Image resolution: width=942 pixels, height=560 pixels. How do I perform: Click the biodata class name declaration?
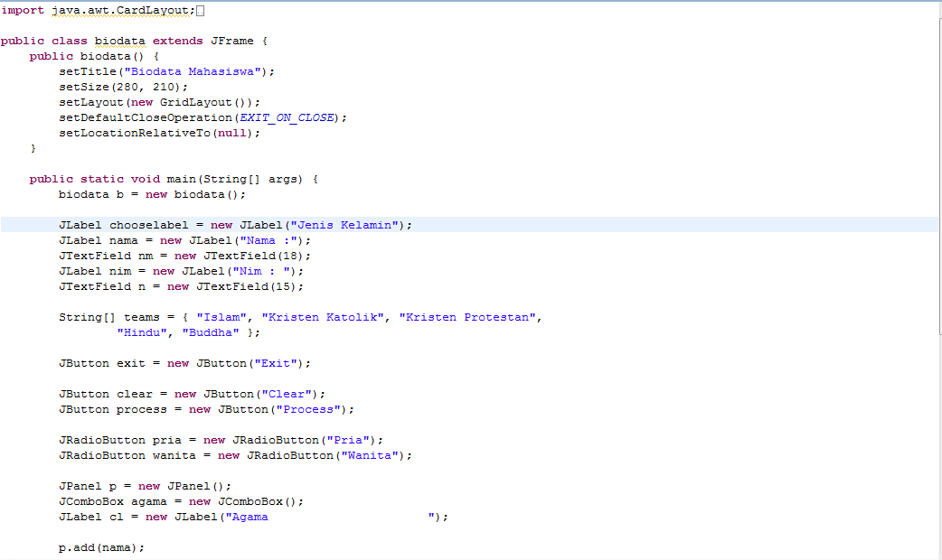[x=118, y=40]
